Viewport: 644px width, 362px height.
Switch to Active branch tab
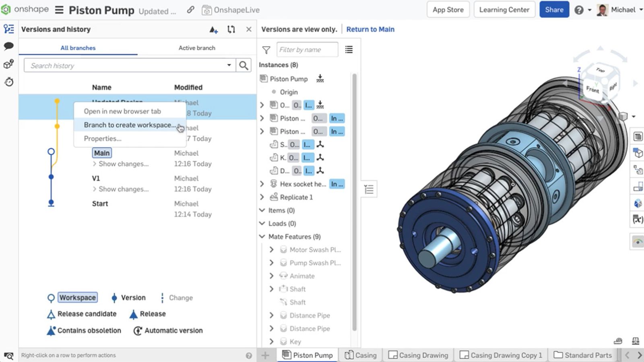(x=197, y=48)
